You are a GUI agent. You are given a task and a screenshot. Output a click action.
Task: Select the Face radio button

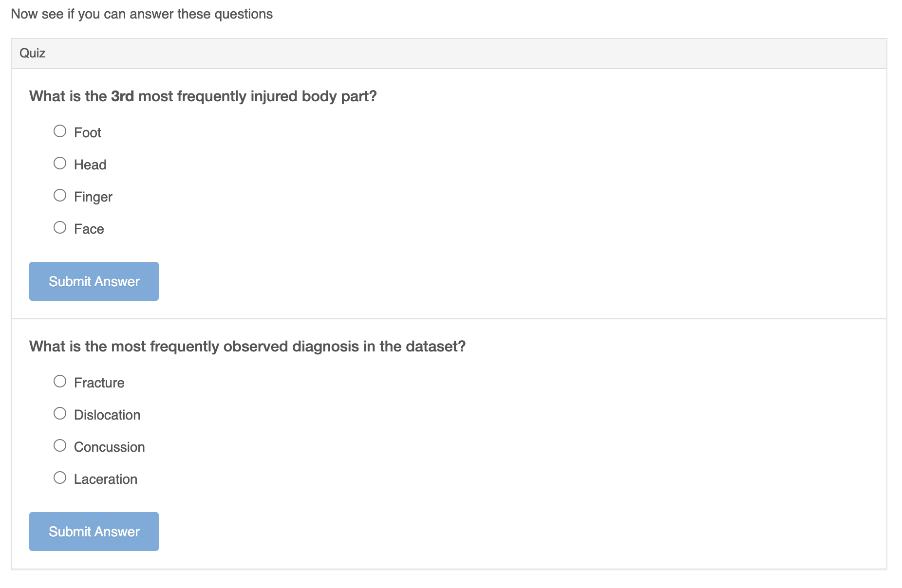pyautogui.click(x=60, y=227)
